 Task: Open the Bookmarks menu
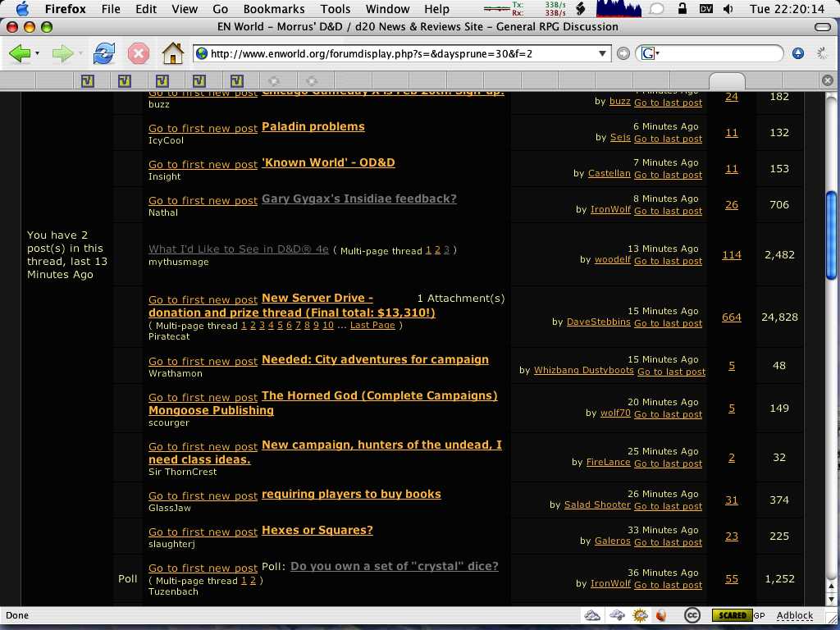[x=274, y=8]
